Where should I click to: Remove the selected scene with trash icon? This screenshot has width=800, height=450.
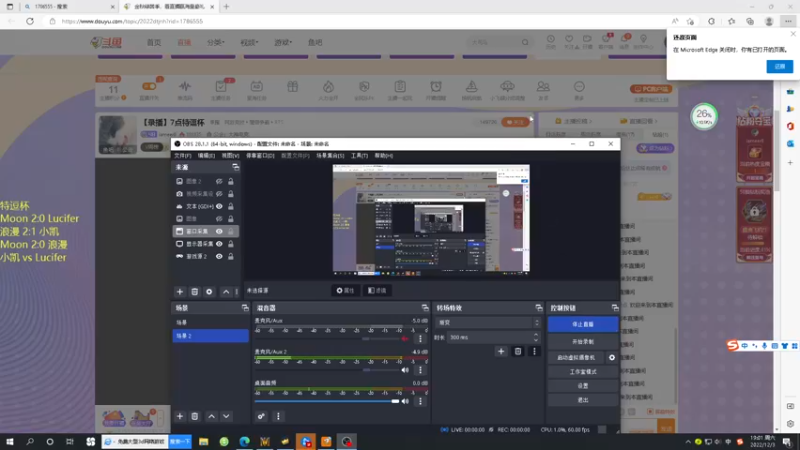pos(194,416)
